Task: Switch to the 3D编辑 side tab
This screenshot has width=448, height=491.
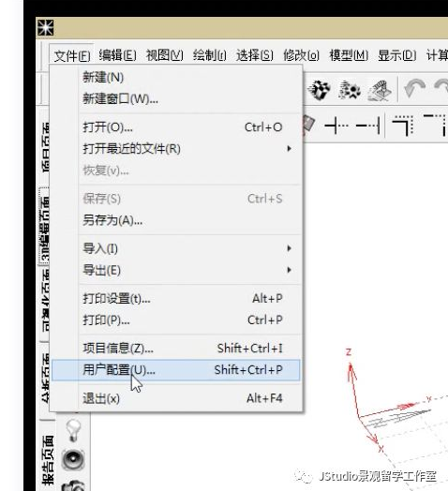Action: [44, 227]
